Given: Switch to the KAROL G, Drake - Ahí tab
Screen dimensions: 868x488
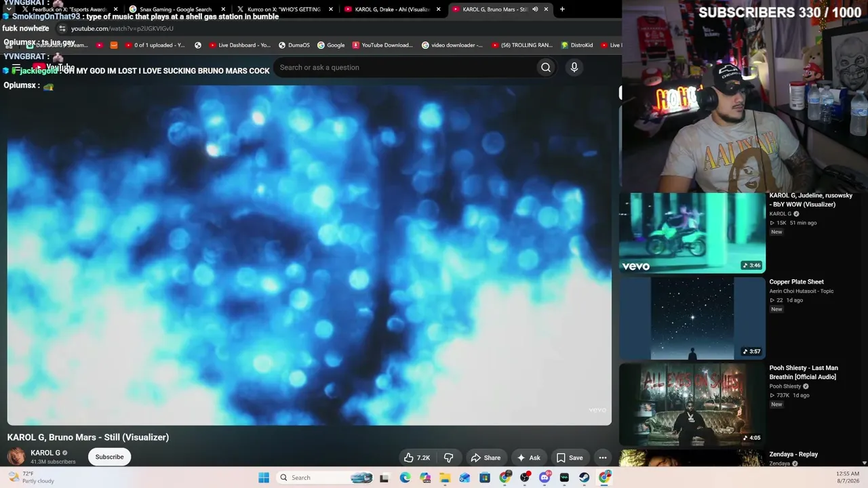Looking at the screenshot, I should tap(389, 9).
